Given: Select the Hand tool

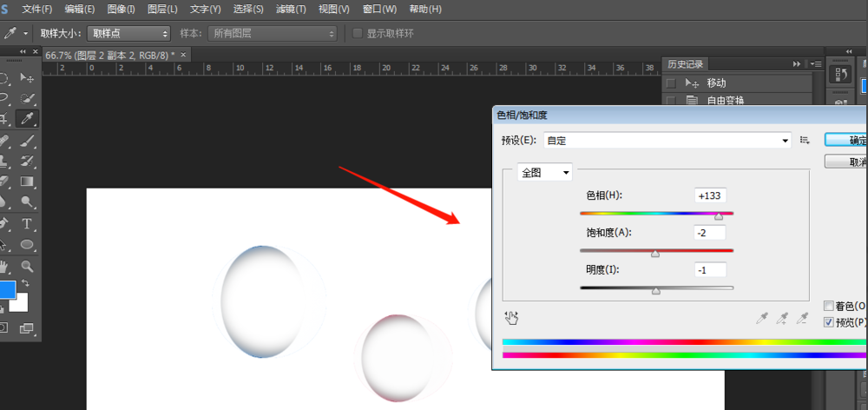Looking at the screenshot, I should tap(4, 267).
